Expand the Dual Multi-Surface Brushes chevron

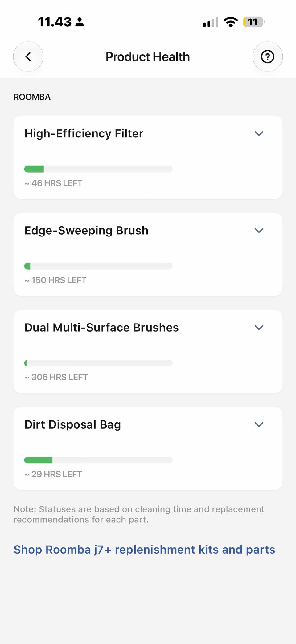pos(259,327)
